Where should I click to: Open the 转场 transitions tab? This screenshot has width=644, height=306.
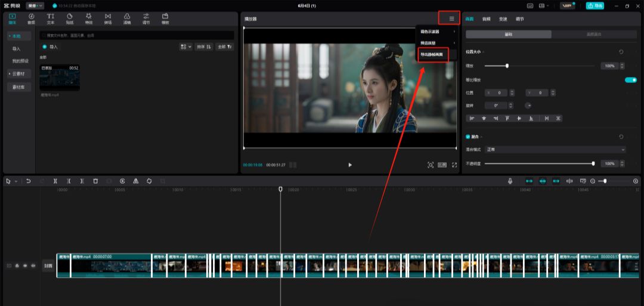[108, 18]
